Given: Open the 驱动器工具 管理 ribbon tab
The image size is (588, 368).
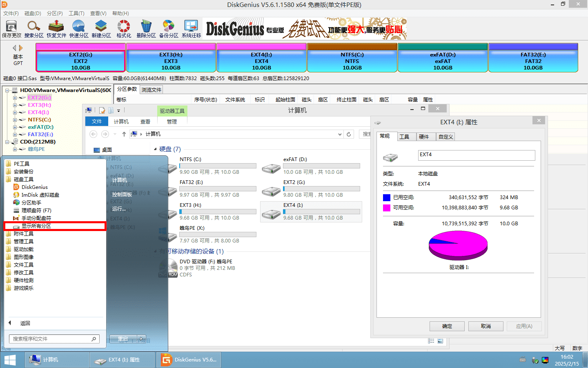Looking at the screenshot, I should (x=172, y=121).
